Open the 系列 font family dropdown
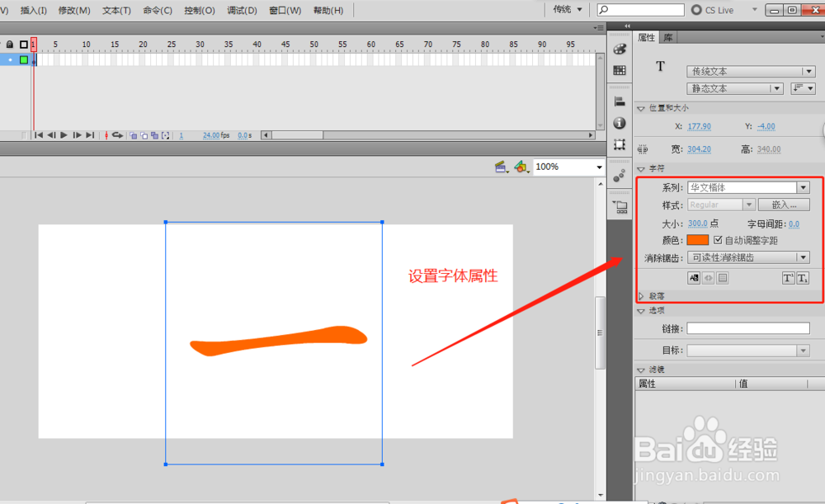825x504 pixels. click(x=803, y=186)
